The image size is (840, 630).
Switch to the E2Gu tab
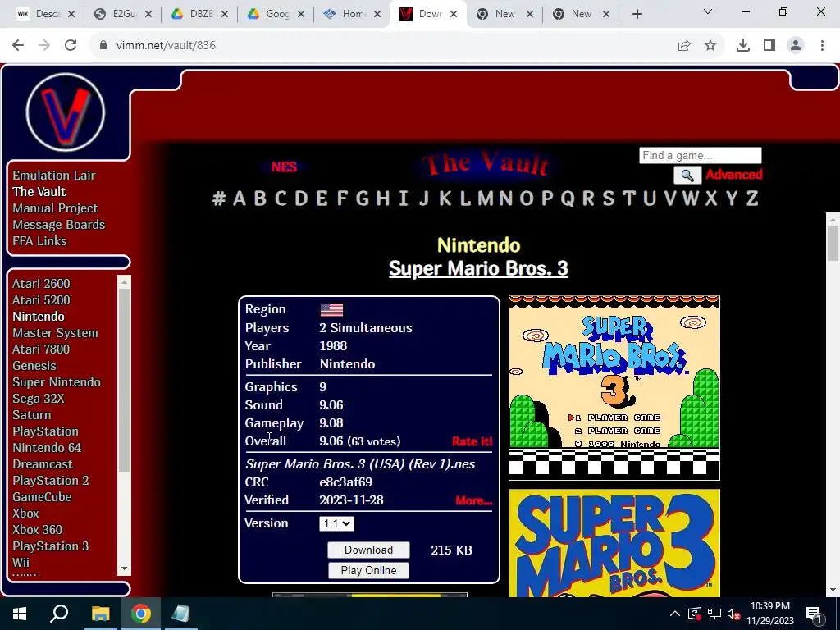click(123, 15)
